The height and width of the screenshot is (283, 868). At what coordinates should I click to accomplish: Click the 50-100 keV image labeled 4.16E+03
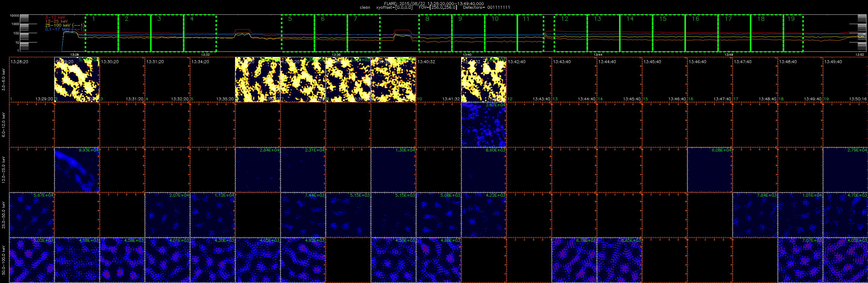(77, 260)
